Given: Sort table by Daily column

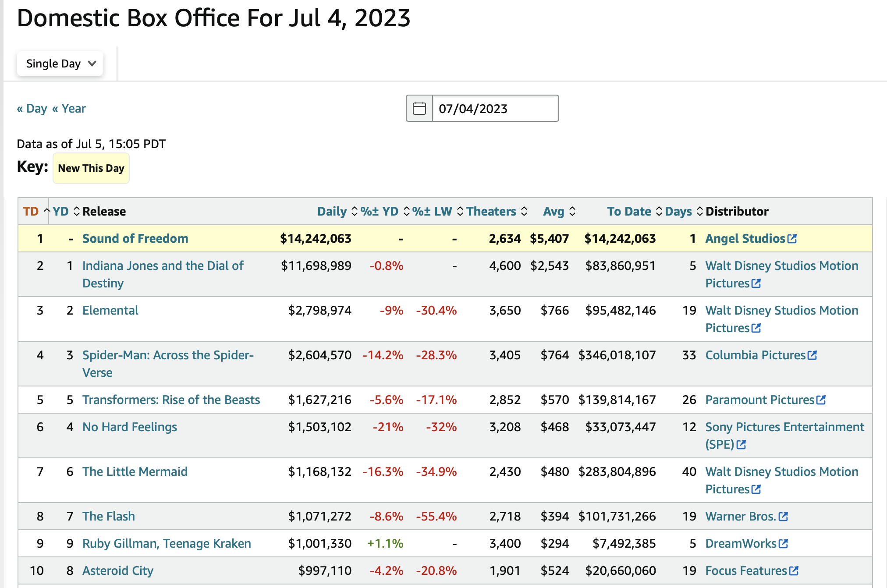Looking at the screenshot, I should click(x=332, y=212).
